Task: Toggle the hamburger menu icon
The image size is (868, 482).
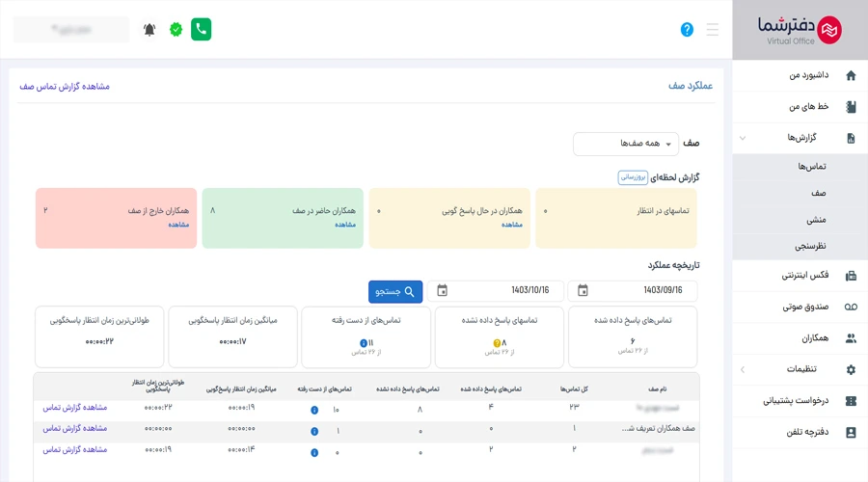Action: 713,29
